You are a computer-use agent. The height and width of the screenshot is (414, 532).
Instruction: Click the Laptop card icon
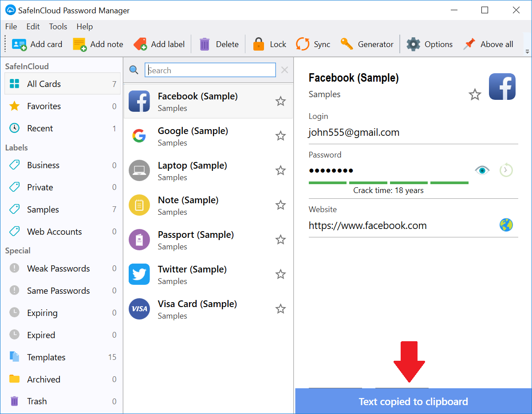coord(139,170)
